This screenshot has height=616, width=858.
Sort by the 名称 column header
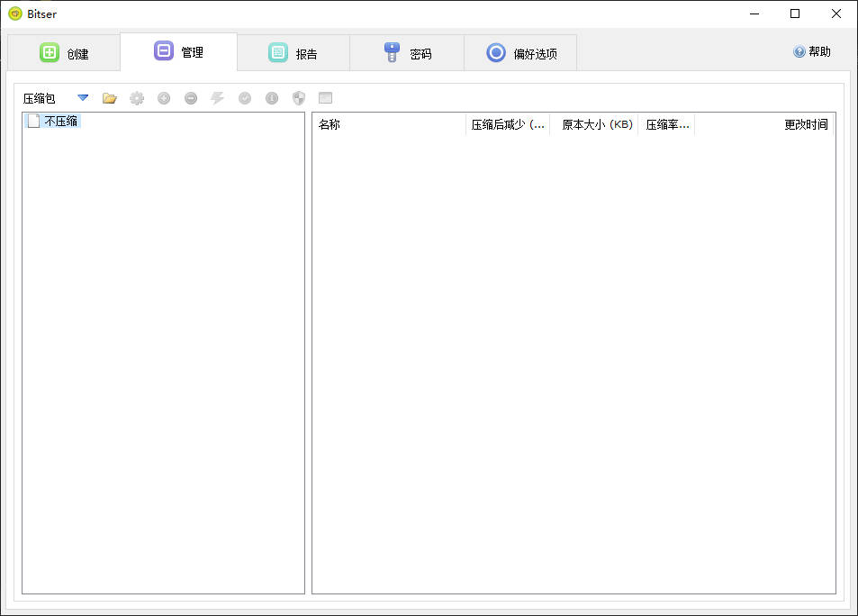[x=388, y=125]
